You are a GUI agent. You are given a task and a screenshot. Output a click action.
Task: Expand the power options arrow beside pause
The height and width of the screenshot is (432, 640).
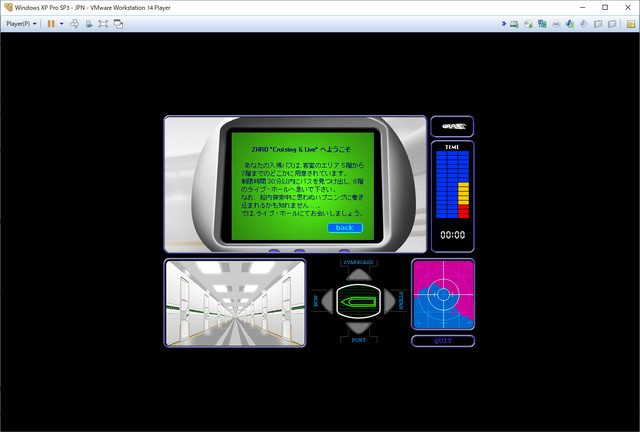tap(62, 24)
